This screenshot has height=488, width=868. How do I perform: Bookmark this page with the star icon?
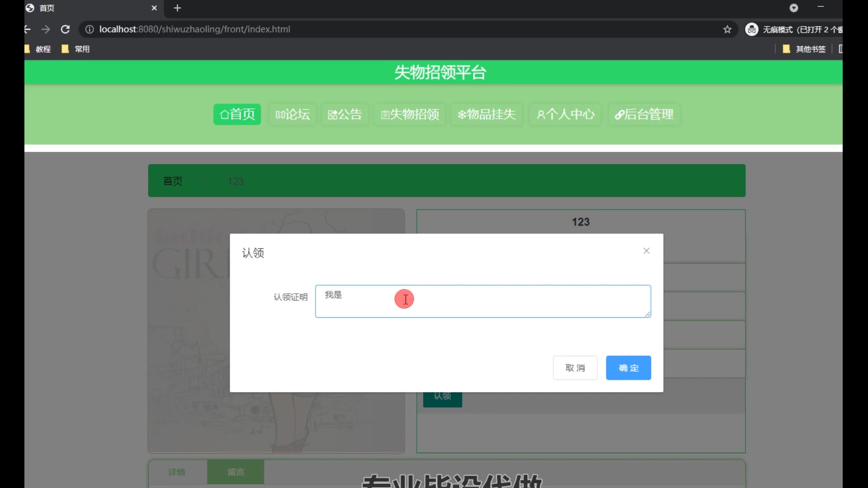coord(727,29)
